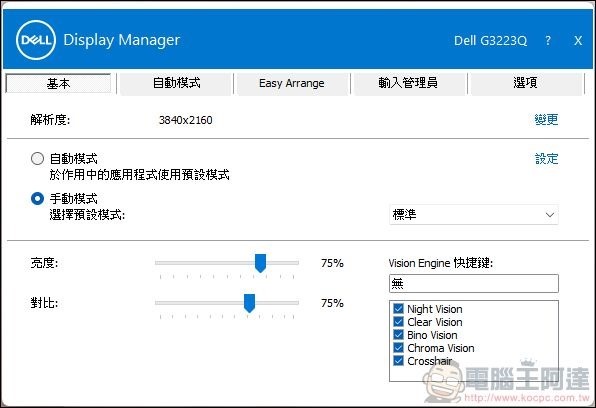The height and width of the screenshot is (408, 596).
Task: Click the Dell G3223Q monitor name
Action: [490, 40]
